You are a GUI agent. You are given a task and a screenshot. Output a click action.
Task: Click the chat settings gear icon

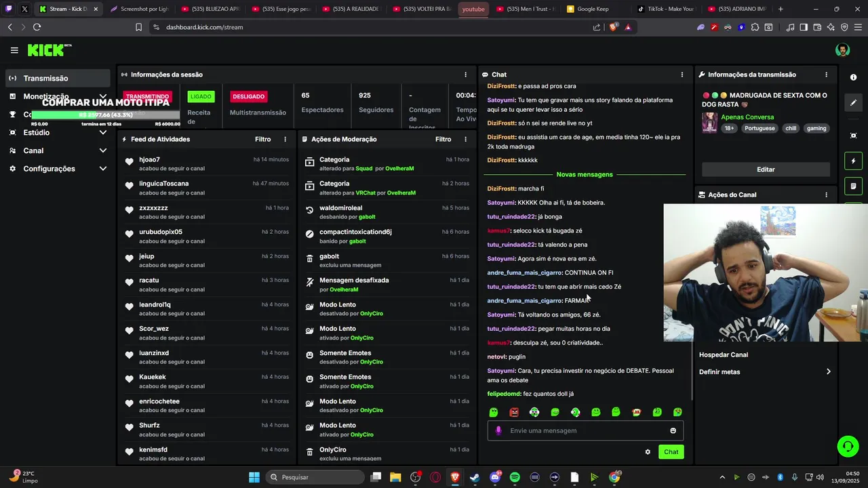(x=648, y=452)
